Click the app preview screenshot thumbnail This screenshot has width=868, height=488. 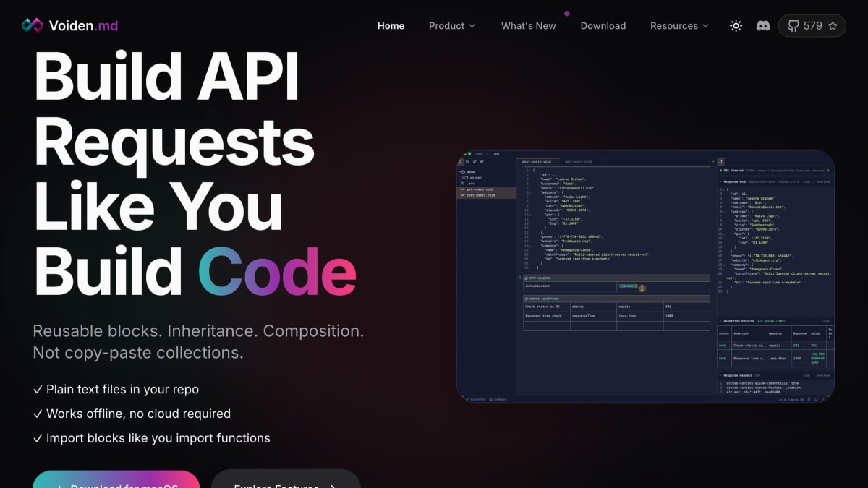(645, 276)
